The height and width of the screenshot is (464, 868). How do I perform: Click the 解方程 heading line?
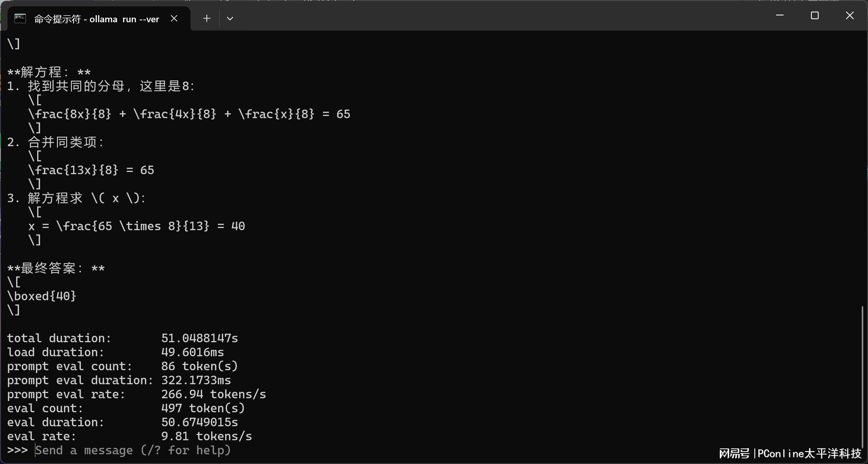pyautogui.click(x=49, y=72)
